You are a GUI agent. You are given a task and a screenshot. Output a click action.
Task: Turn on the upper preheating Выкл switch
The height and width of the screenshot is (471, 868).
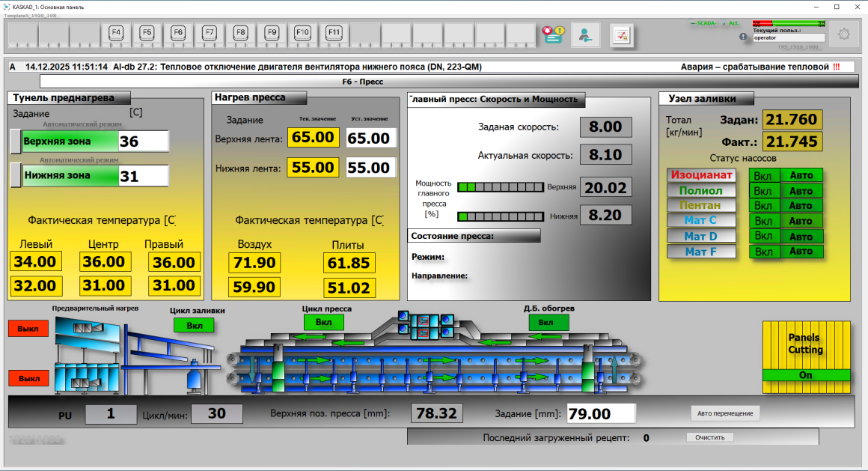pos(28,329)
